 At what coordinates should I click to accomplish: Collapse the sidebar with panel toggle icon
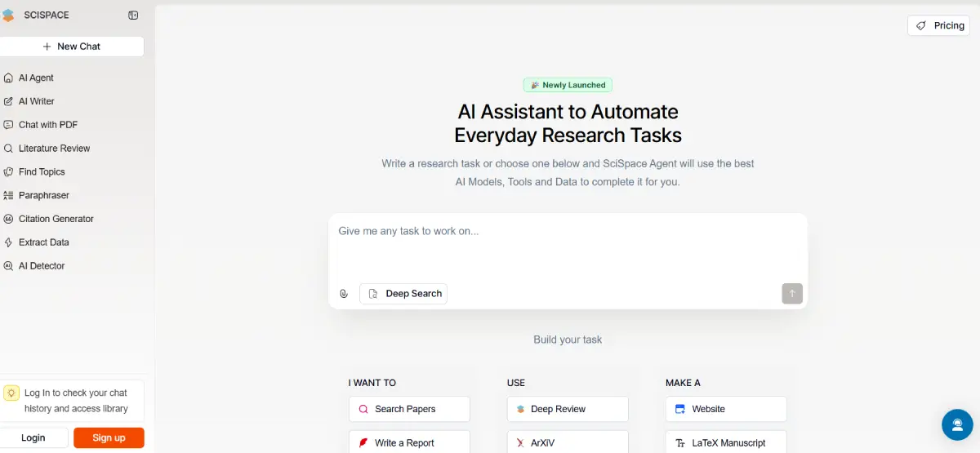click(x=133, y=16)
